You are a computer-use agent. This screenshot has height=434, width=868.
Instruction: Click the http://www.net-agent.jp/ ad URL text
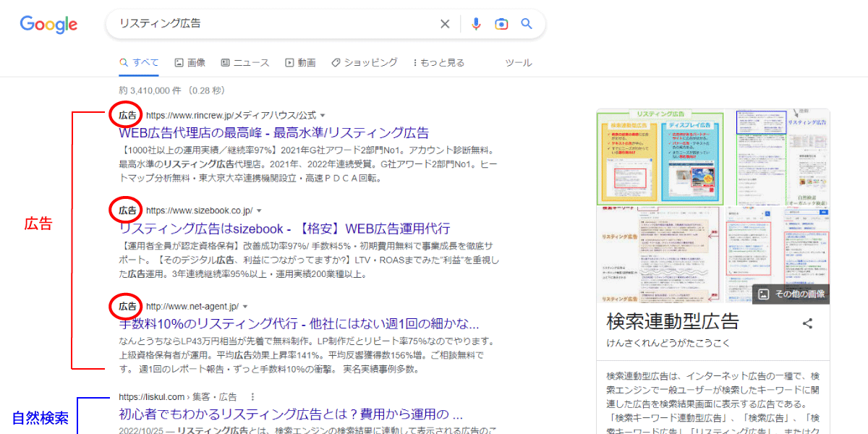192,307
